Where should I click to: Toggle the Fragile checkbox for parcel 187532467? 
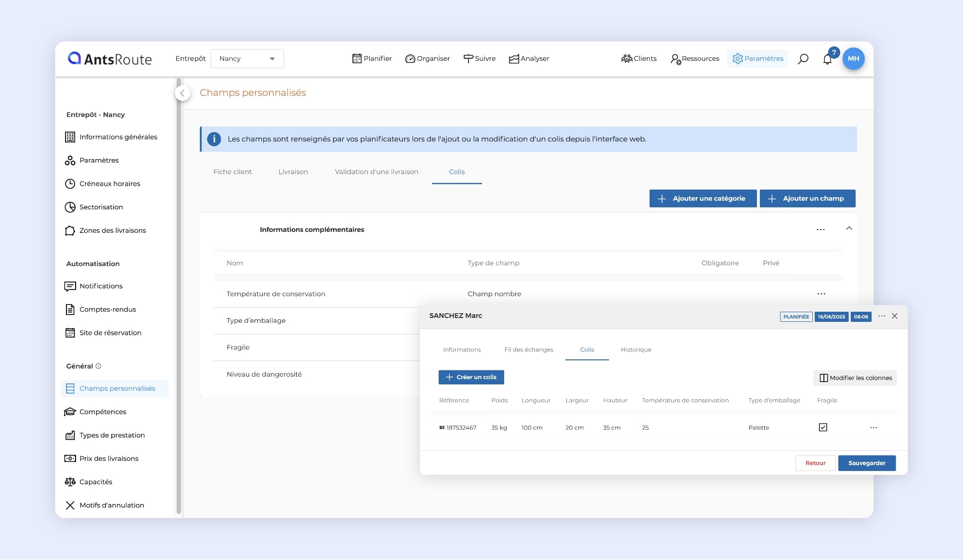823,427
